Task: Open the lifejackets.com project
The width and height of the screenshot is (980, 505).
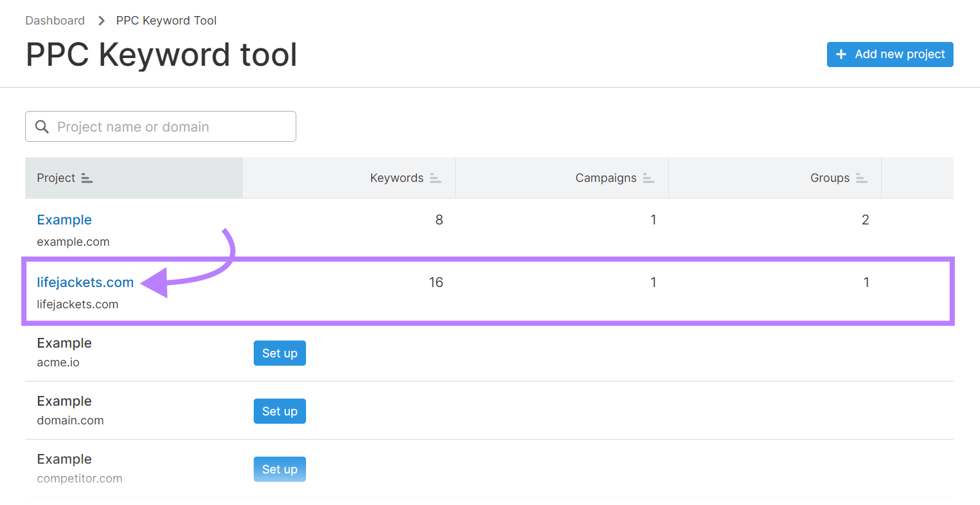Action: point(85,282)
